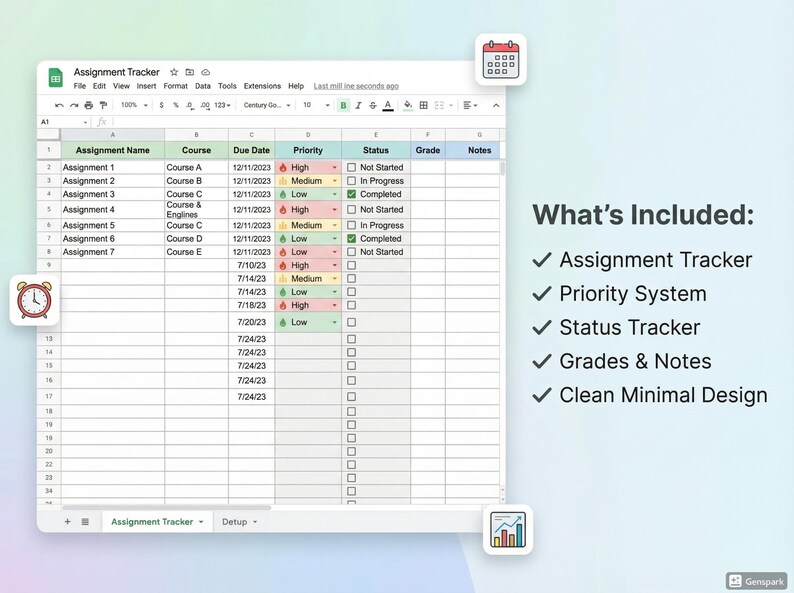
Task: Star the Assignment Tracker document
Action: click(x=174, y=72)
